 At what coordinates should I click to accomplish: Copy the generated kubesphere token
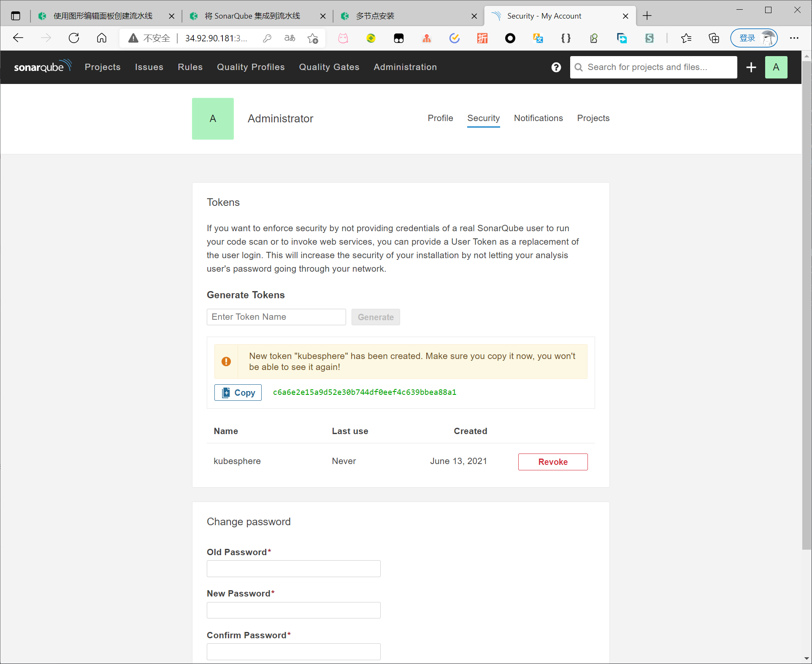238,392
